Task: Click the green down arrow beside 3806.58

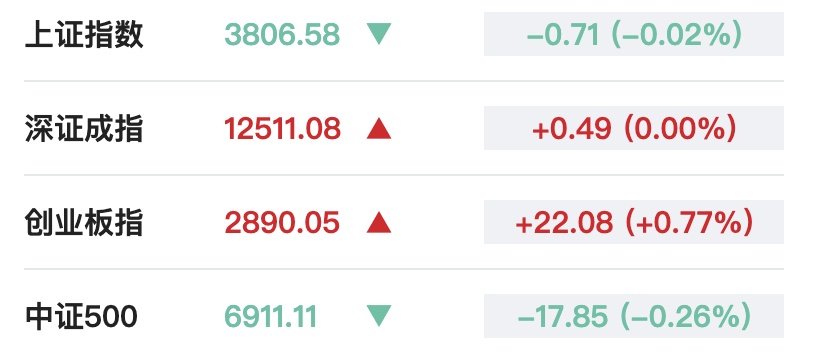Action: click(x=379, y=34)
